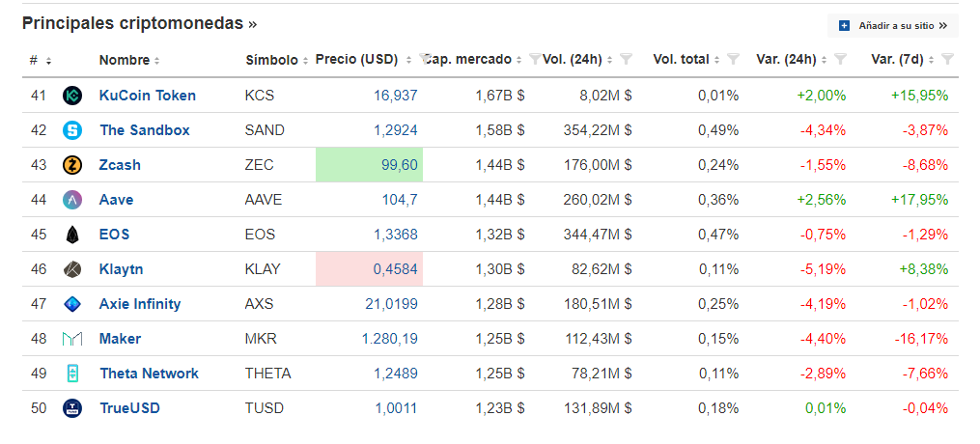Open Zcash name link

[120, 165]
